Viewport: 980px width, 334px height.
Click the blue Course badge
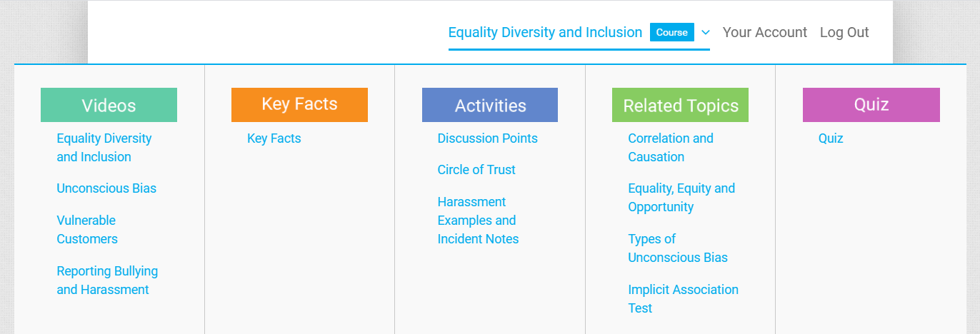pyautogui.click(x=671, y=32)
